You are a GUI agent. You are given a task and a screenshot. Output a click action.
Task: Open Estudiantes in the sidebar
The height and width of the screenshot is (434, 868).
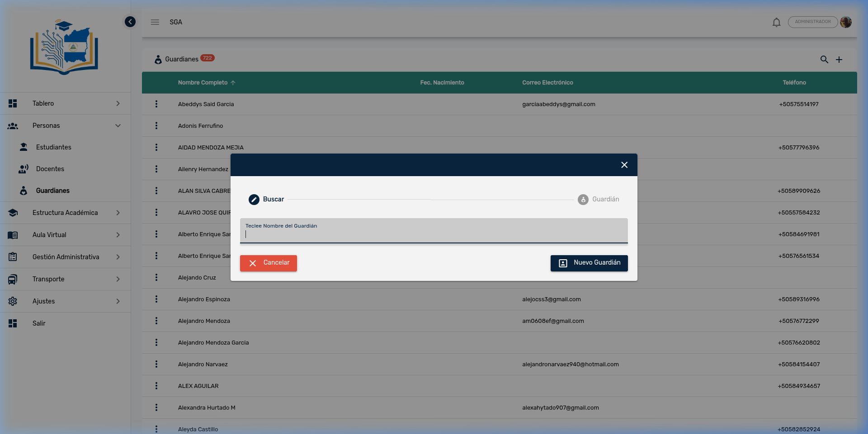point(54,147)
